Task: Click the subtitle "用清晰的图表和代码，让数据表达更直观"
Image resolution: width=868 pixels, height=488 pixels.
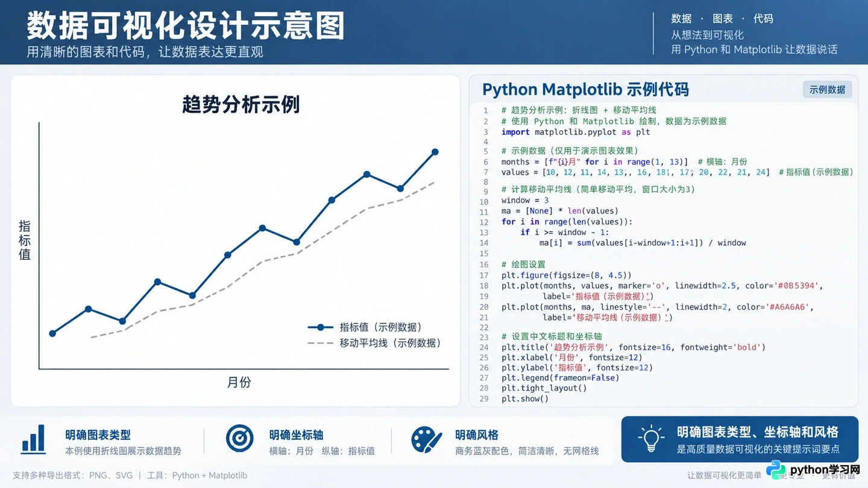Action: coord(145,52)
